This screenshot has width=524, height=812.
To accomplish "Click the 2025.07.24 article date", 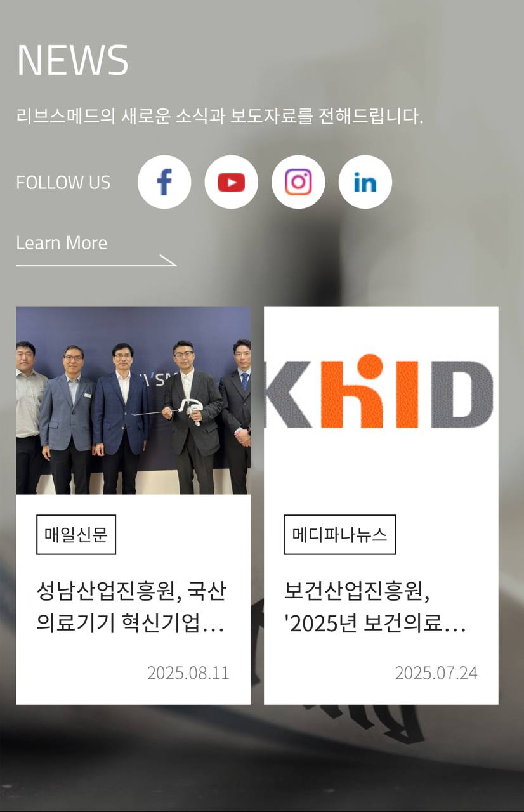I will click(436, 673).
